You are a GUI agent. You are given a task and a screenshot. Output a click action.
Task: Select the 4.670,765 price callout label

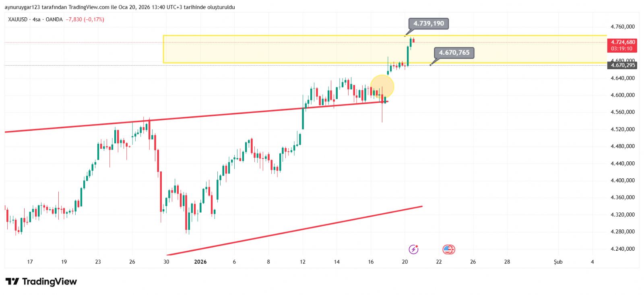click(454, 53)
